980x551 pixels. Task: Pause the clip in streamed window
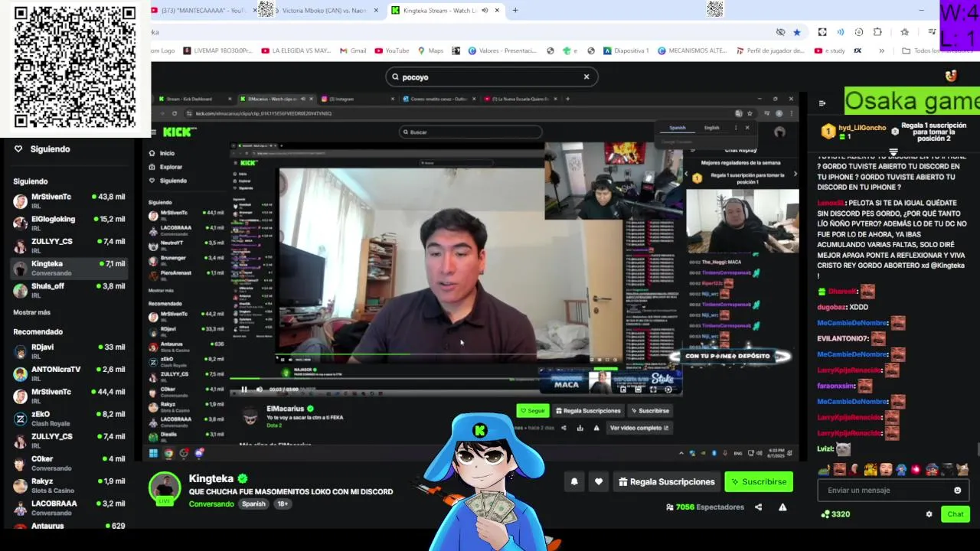click(244, 390)
